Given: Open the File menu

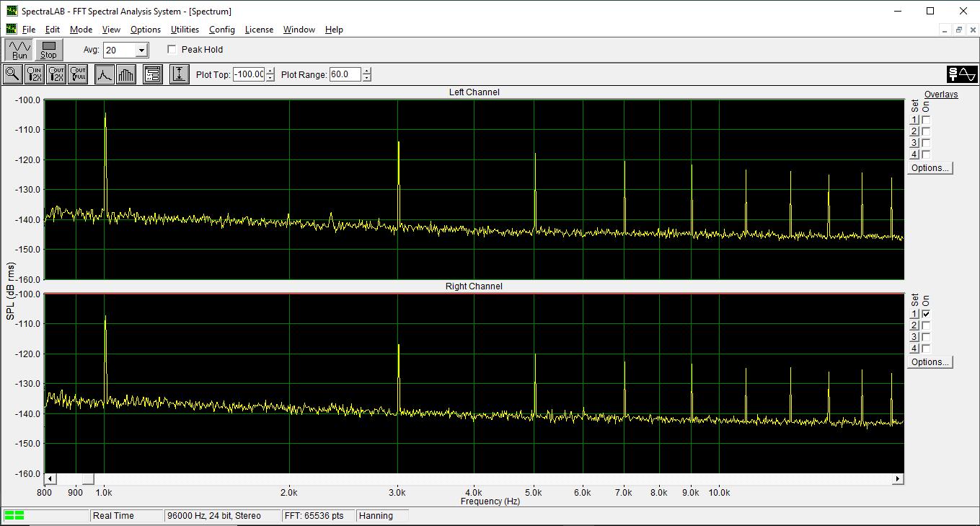Looking at the screenshot, I should (28, 30).
